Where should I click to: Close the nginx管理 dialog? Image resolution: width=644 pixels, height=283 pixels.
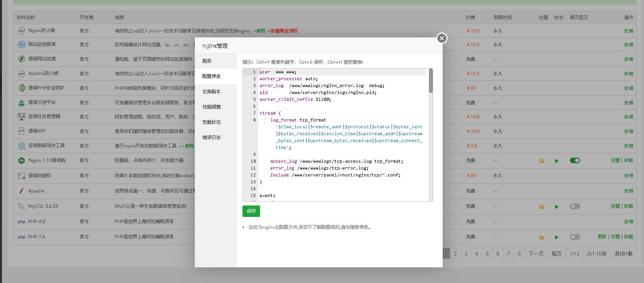[x=442, y=38]
